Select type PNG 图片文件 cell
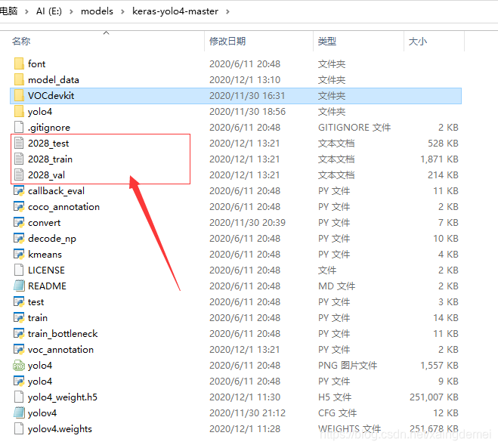The height and width of the screenshot is (448, 498). point(348,366)
